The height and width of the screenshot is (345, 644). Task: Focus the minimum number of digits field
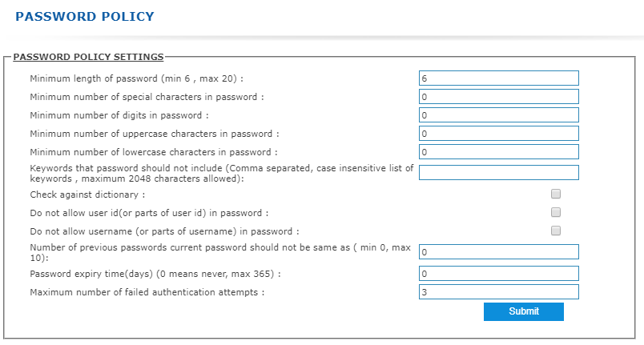pos(498,115)
